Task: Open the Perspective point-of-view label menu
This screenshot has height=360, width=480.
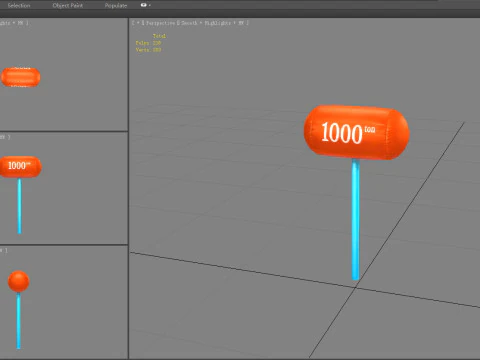Action: 161,23
